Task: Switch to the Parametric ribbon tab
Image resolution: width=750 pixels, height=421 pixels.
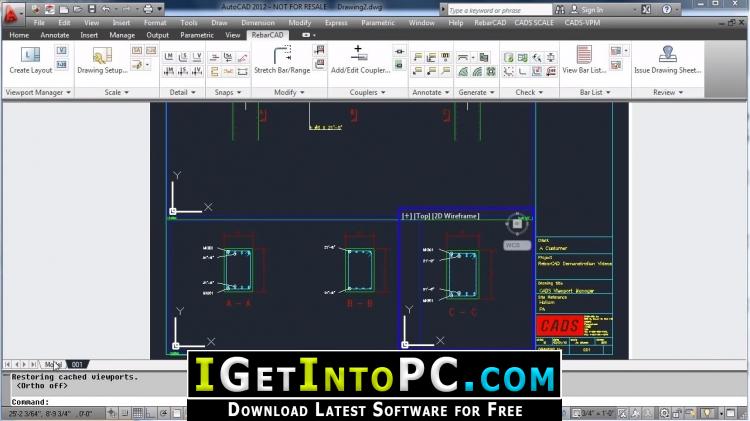Action: (197, 35)
